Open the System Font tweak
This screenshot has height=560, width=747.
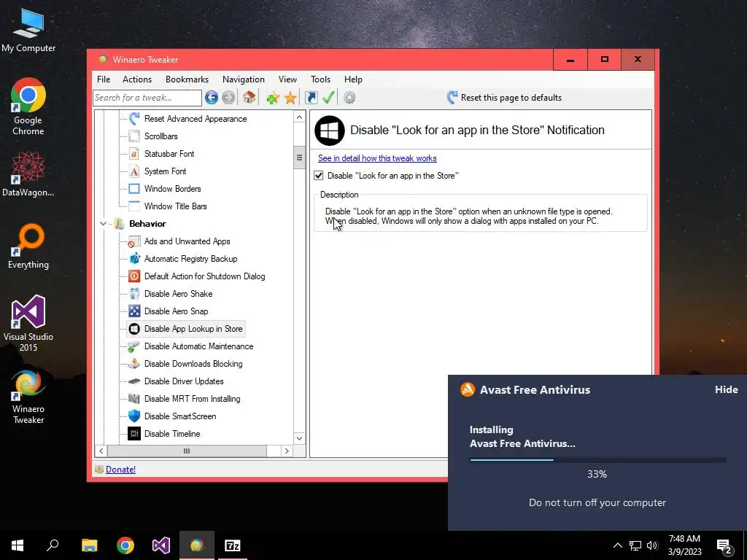pyautogui.click(x=165, y=171)
